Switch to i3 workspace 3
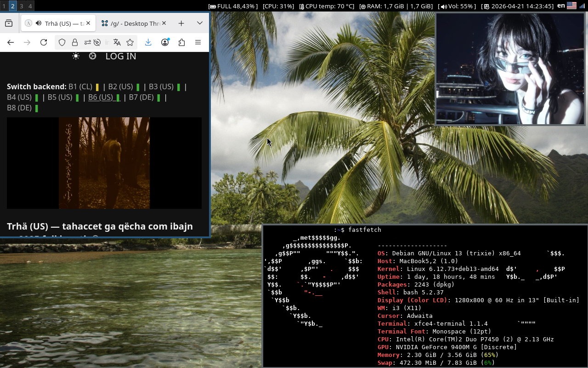This screenshot has height=368, width=588. tap(21, 6)
